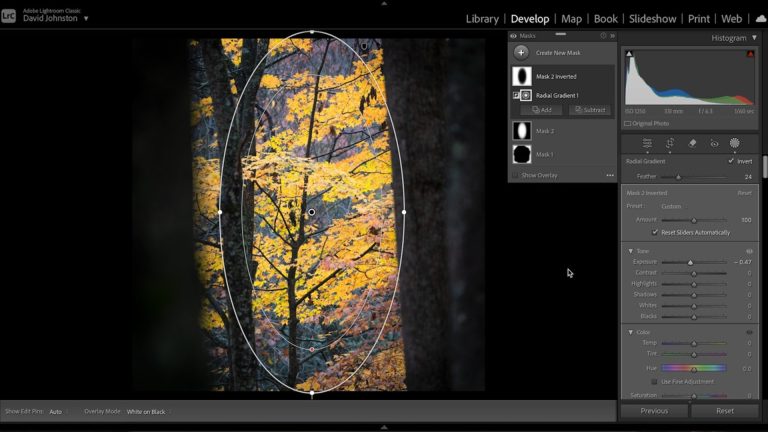Click the plus icon to create new mask

pos(521,52)
